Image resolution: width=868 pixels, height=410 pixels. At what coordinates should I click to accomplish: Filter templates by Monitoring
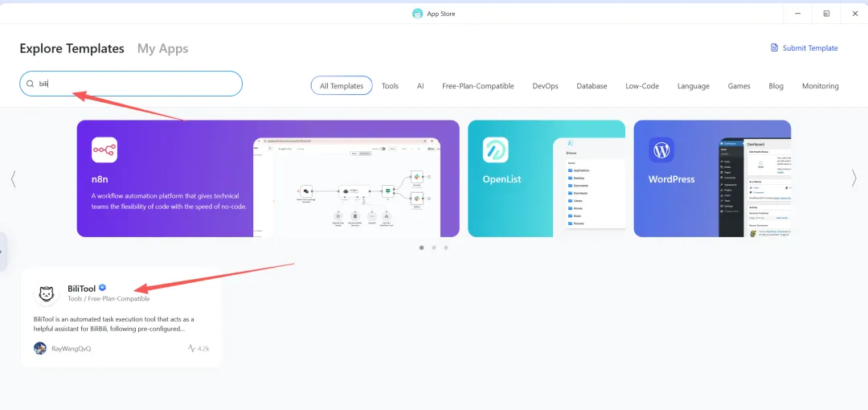tap(821, 86)
